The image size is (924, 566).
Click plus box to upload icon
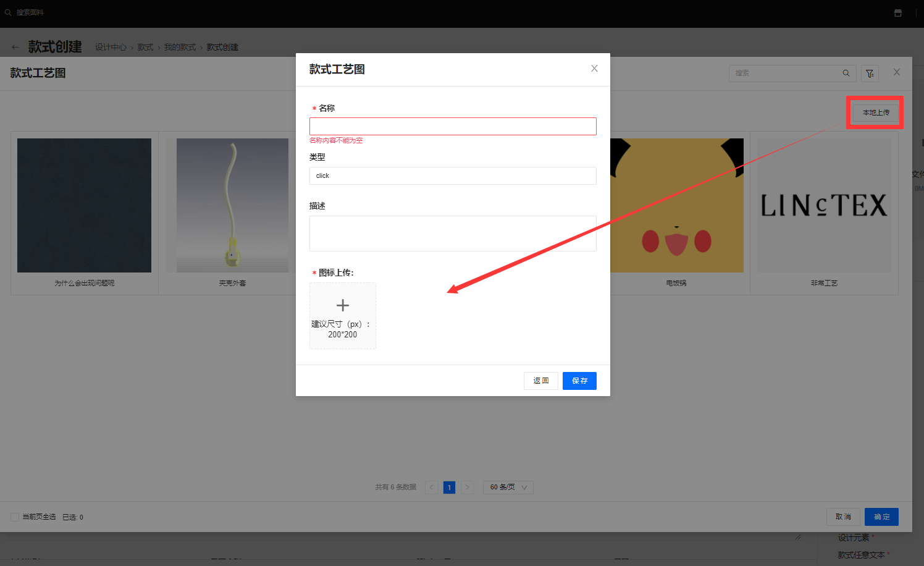343,316
